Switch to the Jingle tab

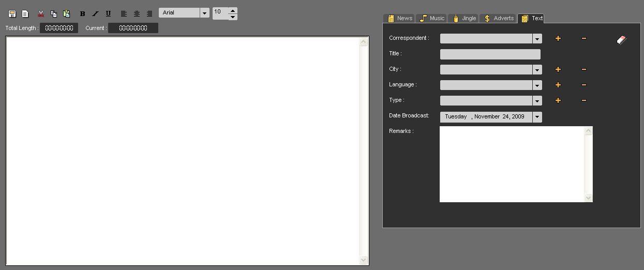[x=464, y=18]
